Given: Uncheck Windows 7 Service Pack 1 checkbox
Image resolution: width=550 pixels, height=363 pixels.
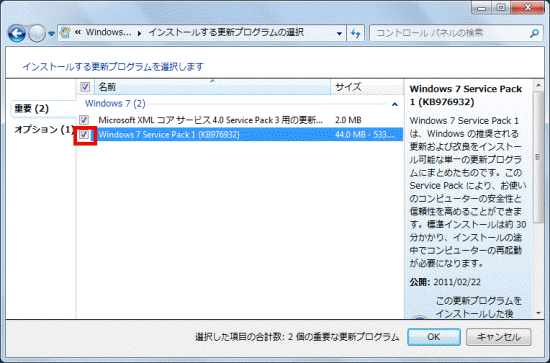Looking at the screenshot, I should pyautogui.click(x=84, y=135).
